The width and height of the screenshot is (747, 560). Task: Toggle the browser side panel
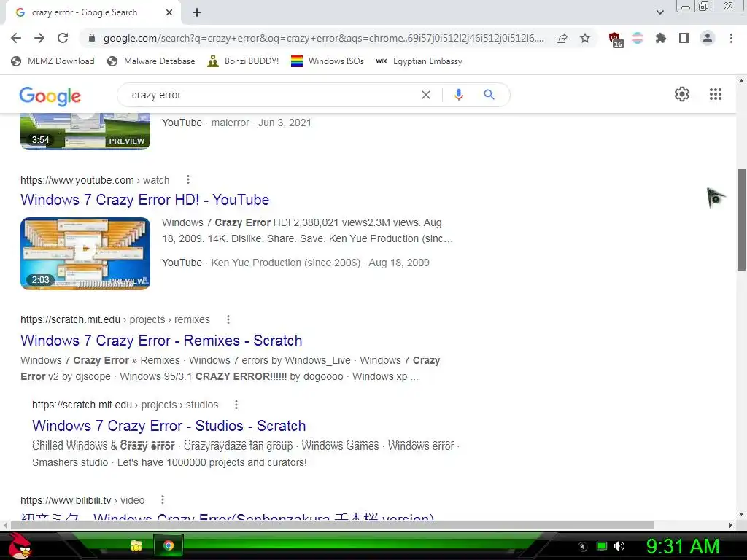click(x=684, y=38)
